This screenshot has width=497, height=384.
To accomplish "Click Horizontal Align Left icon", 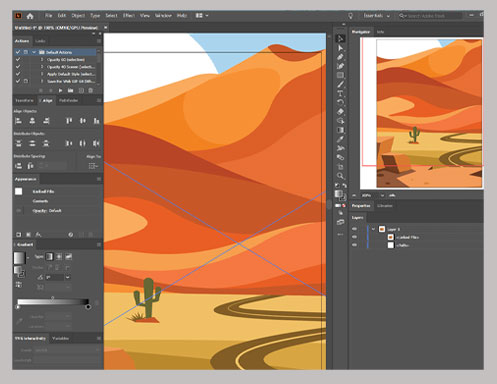I will pyautogui.click(x=19, y=121).
